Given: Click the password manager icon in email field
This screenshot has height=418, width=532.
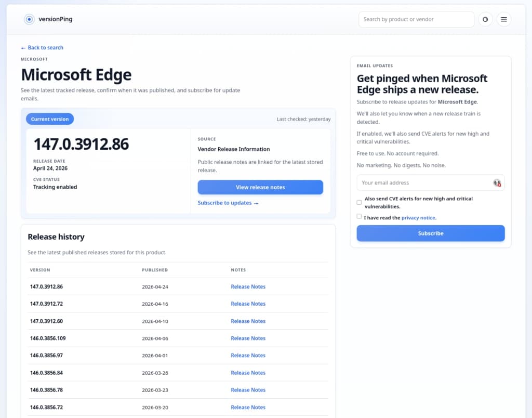Looking at the screenshot, I should 497,182.
